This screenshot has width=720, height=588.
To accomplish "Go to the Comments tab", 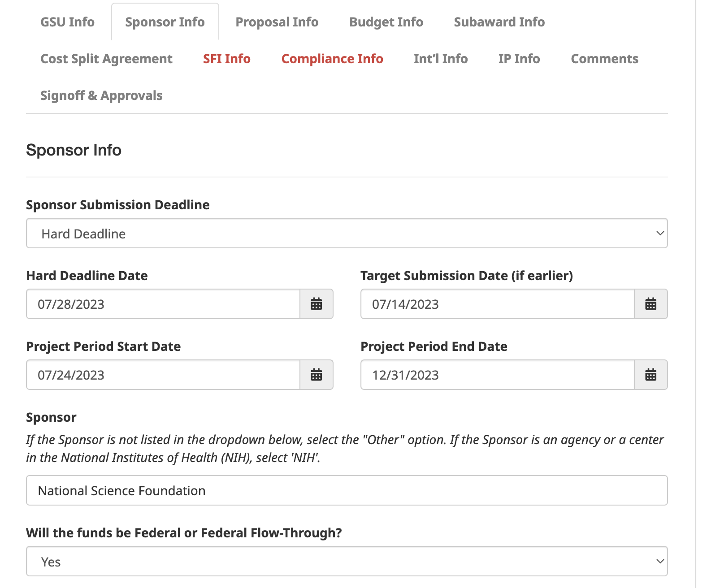I will 604,59.
